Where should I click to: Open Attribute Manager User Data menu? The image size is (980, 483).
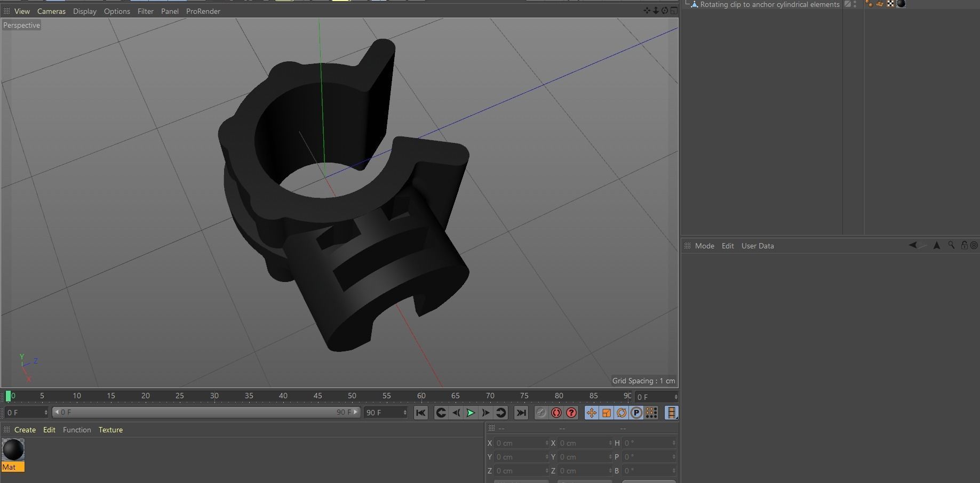(x=758, y=246)
